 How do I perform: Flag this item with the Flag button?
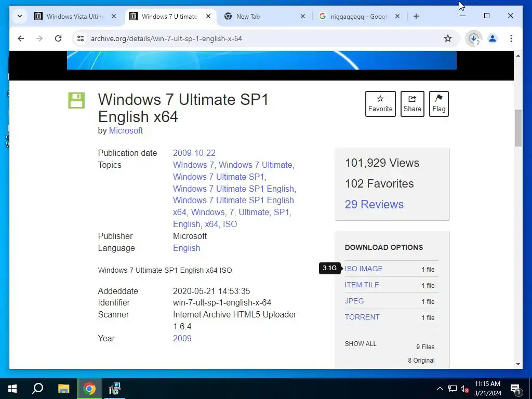coord(438,104)
